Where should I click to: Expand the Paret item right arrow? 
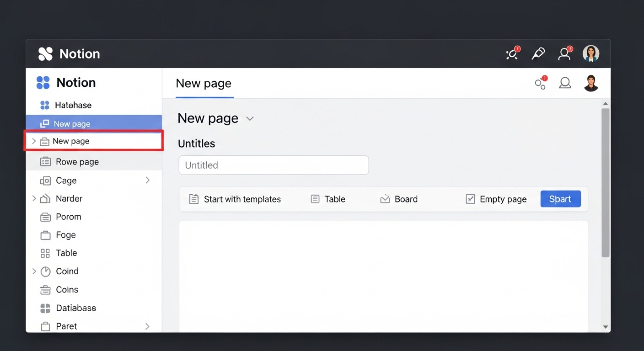[x=147, y=326]
